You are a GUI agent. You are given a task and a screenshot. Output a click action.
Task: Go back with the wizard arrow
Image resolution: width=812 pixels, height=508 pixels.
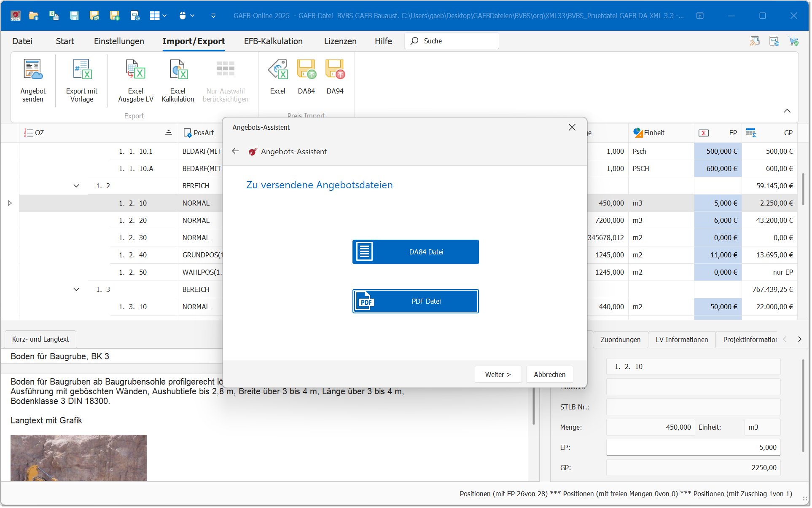(x=236, y=151)
